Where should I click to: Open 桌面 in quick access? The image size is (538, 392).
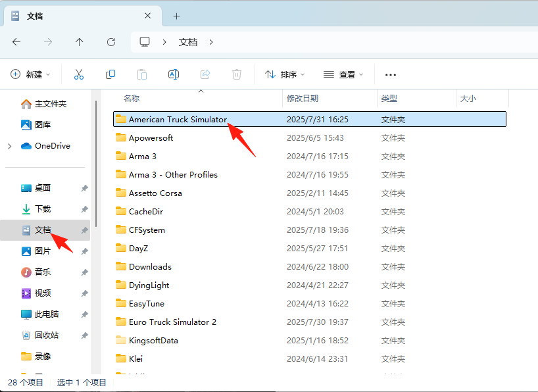point(36,188)
